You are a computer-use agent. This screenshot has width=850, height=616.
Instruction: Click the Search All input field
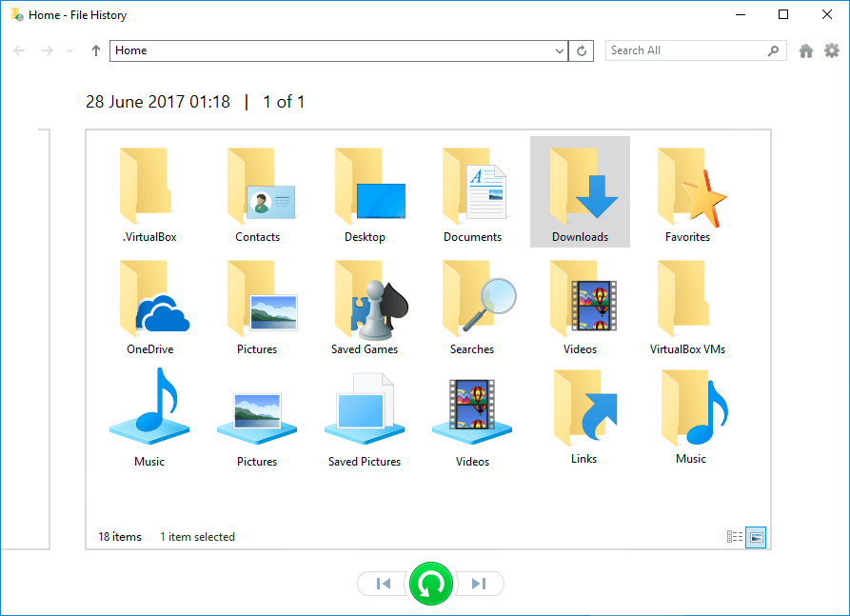click(x=685, y=50)
